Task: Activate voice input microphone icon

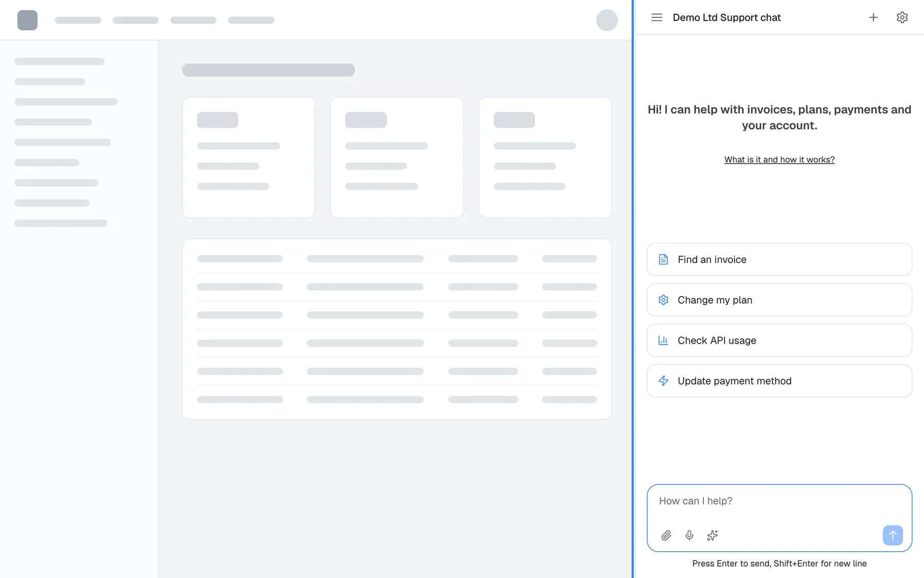Action: pos(689,535)
